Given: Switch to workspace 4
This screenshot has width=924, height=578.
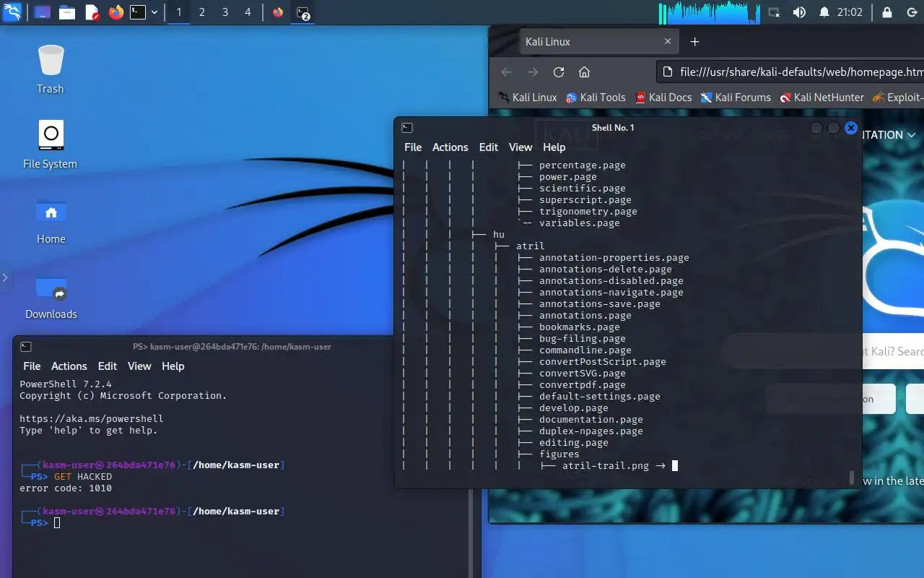Looking at the screenshot, I should 248,12.
